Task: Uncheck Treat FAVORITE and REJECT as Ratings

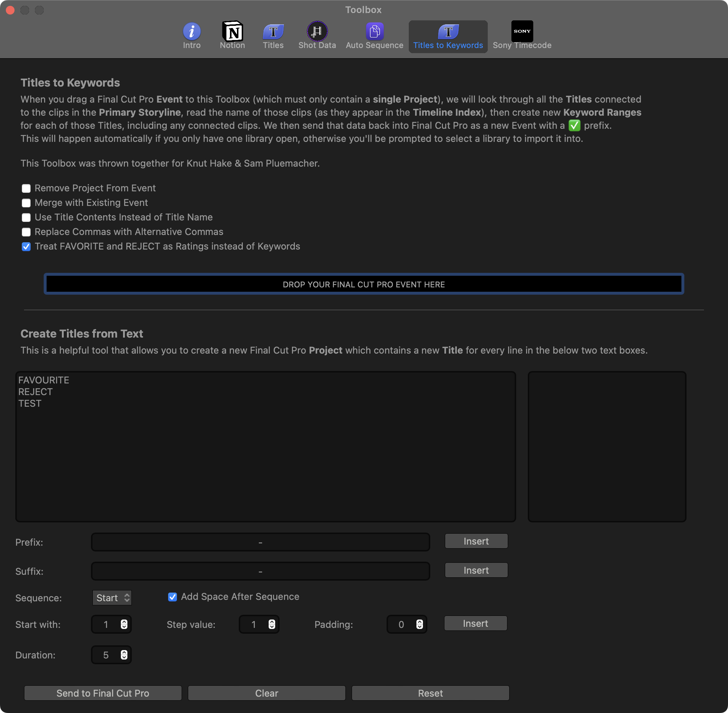Action: coord(26,247)
